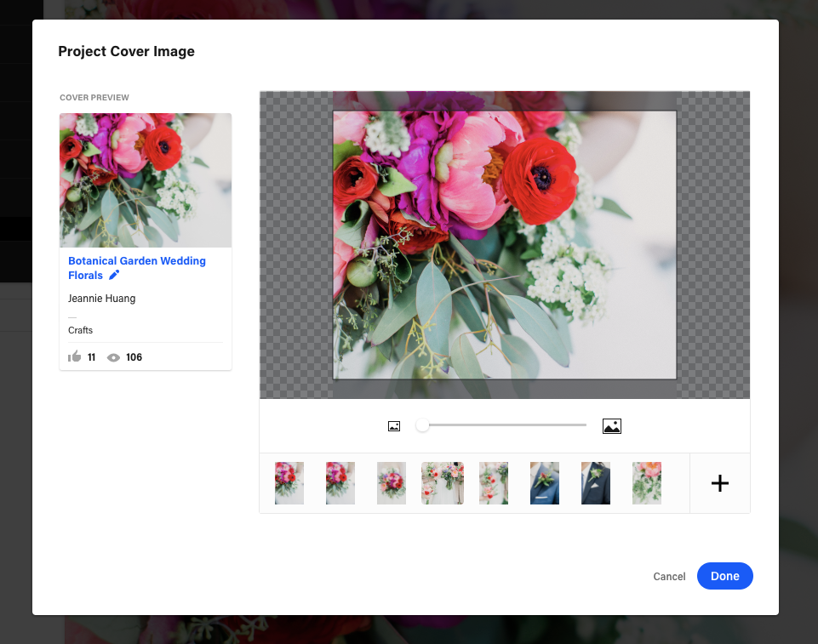Click the thumbs-up appreciation icon
This screenshot has width=818, height=644.
pos(75,356)
